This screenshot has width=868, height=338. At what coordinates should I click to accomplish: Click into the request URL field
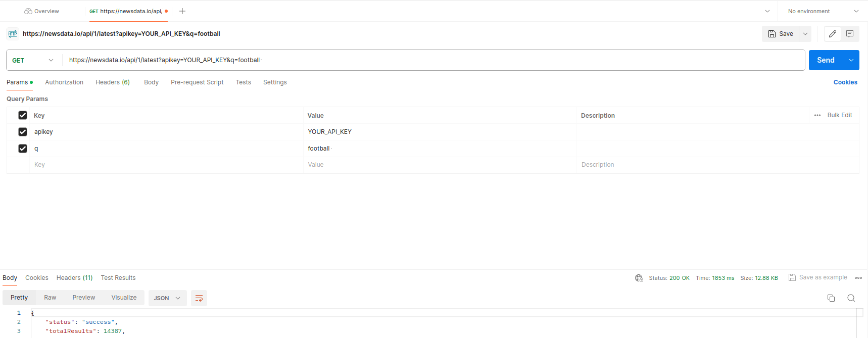pyautogui.click(x=433, y=60)
